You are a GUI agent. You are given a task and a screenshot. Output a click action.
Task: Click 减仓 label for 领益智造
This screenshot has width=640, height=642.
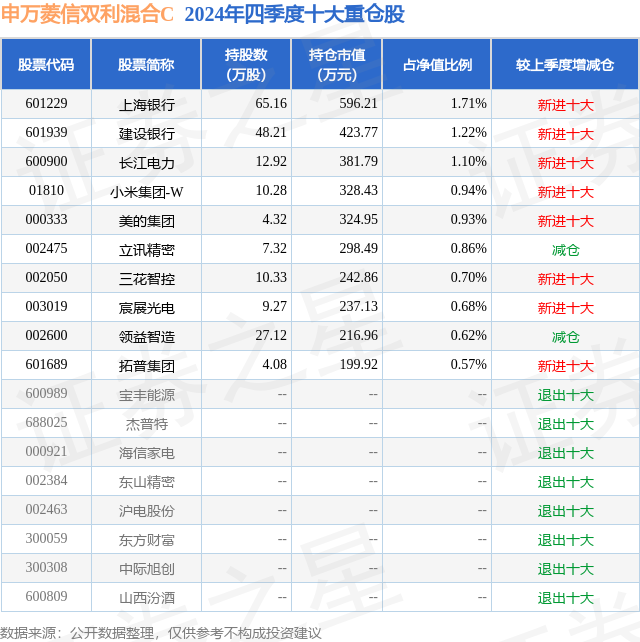(x=565, y=337)
